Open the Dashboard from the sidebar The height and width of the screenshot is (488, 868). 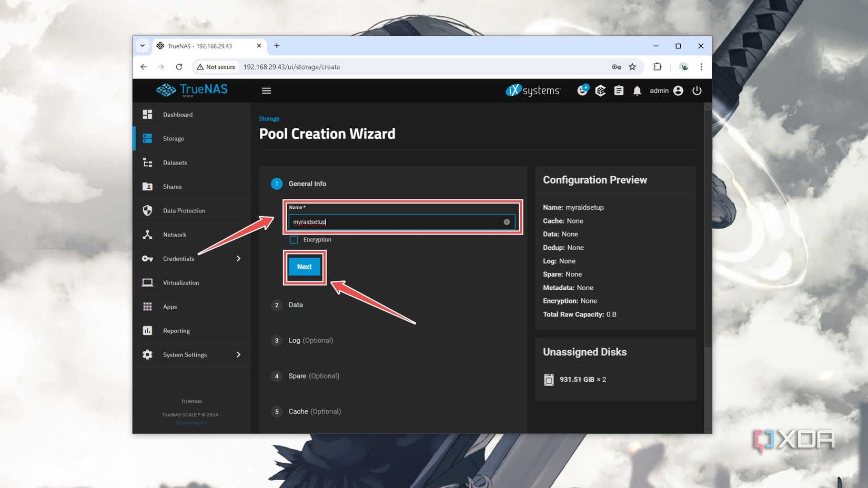coord(177,114)
